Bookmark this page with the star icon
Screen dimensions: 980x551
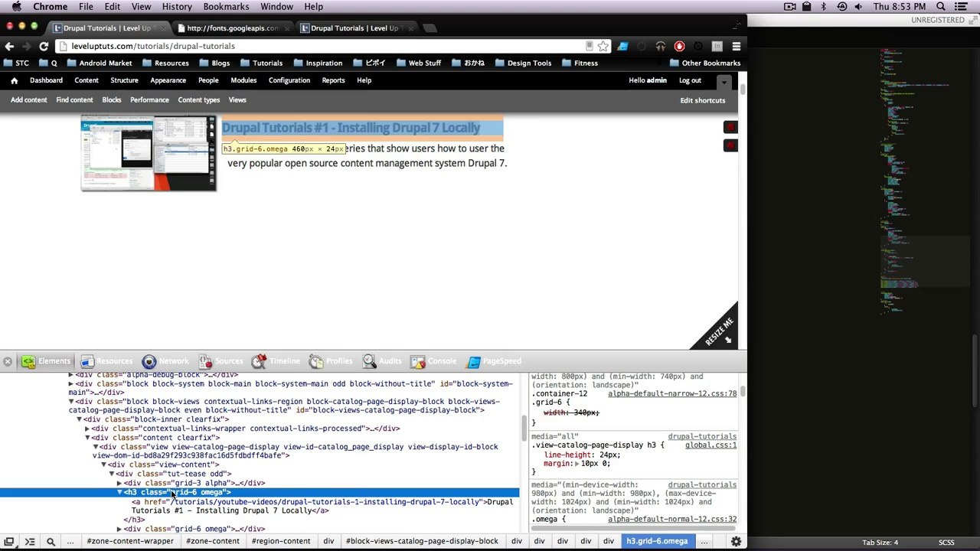[x=603, y=46]
